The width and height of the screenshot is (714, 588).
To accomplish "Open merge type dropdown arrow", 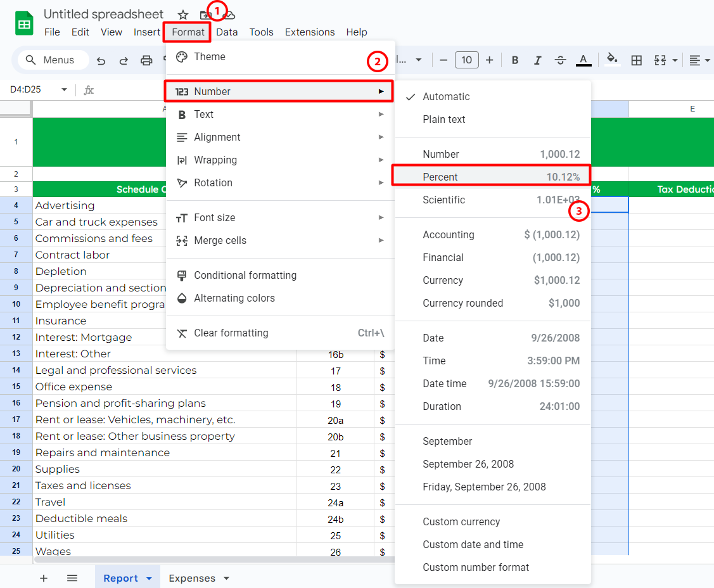I will 675,60.
